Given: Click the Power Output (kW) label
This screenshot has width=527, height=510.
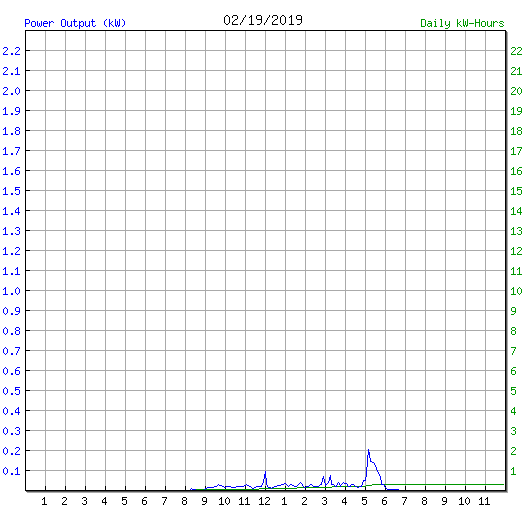Looking at the screenshot, I should point(75,23).
